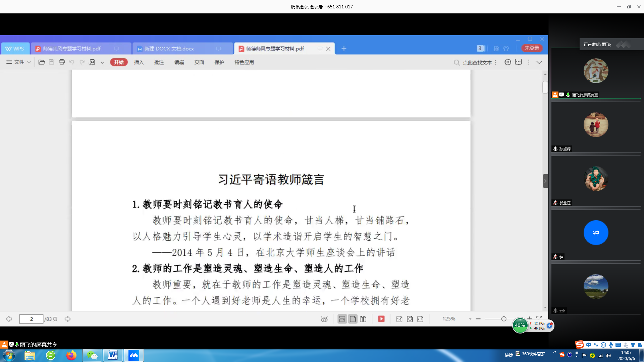Image resolution: width=644 pixels, height=362 pixels.
Task: Click the comments speech bubble icon
Action: tap(518, 62)
